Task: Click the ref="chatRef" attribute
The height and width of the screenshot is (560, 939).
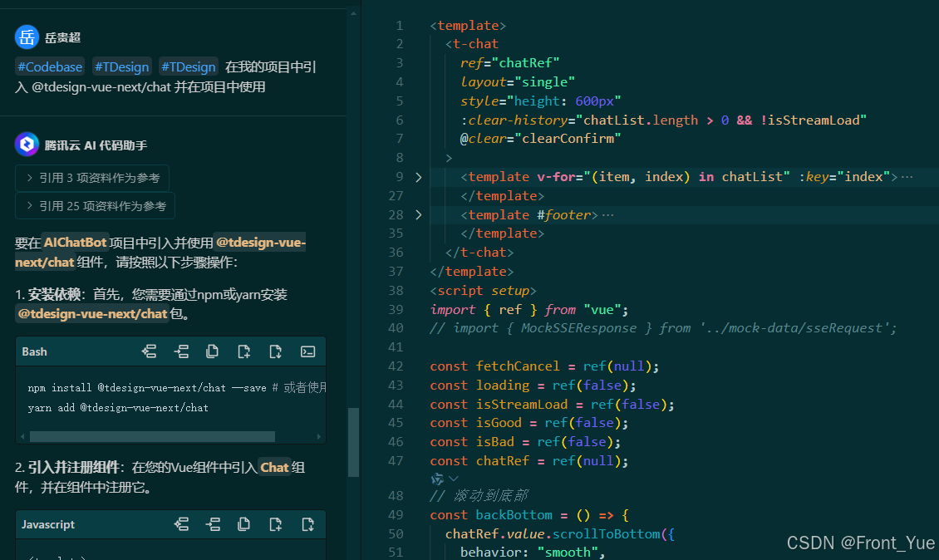Action: [x=509, y=63]
